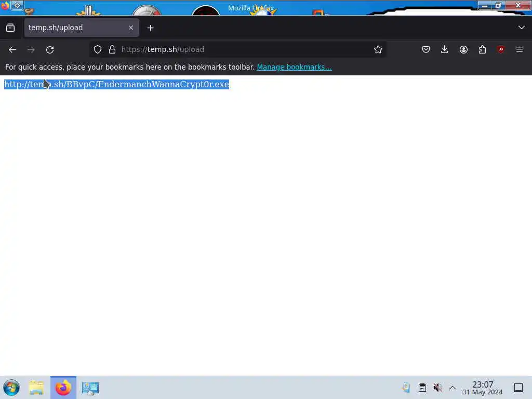This screenshot has width=532, height=399.
Task: Open the clock showing 23:07
Action: (x=483, y=388)
